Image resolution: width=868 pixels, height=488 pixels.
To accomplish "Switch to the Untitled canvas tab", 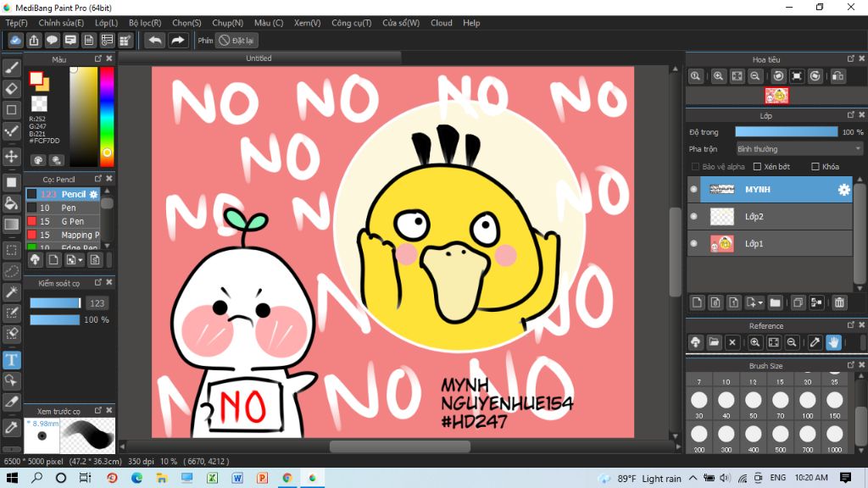I will (259, 58).
